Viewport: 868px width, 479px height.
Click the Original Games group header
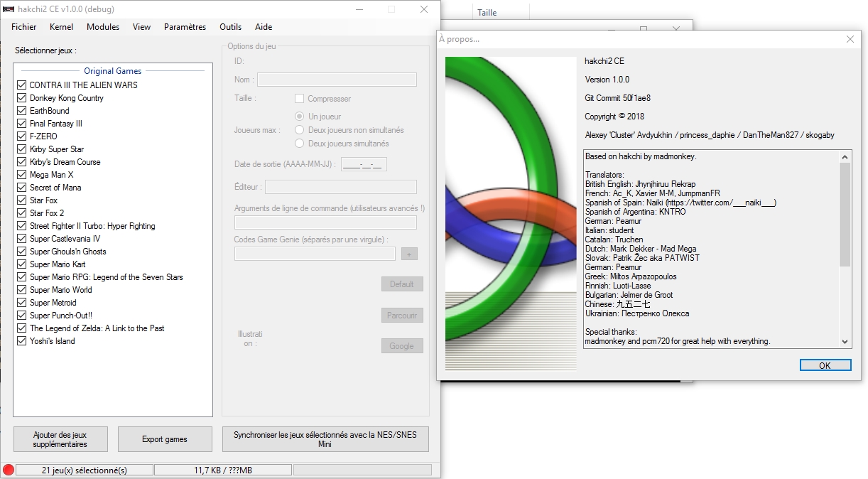pyautogui.click(x=113, y=71)
